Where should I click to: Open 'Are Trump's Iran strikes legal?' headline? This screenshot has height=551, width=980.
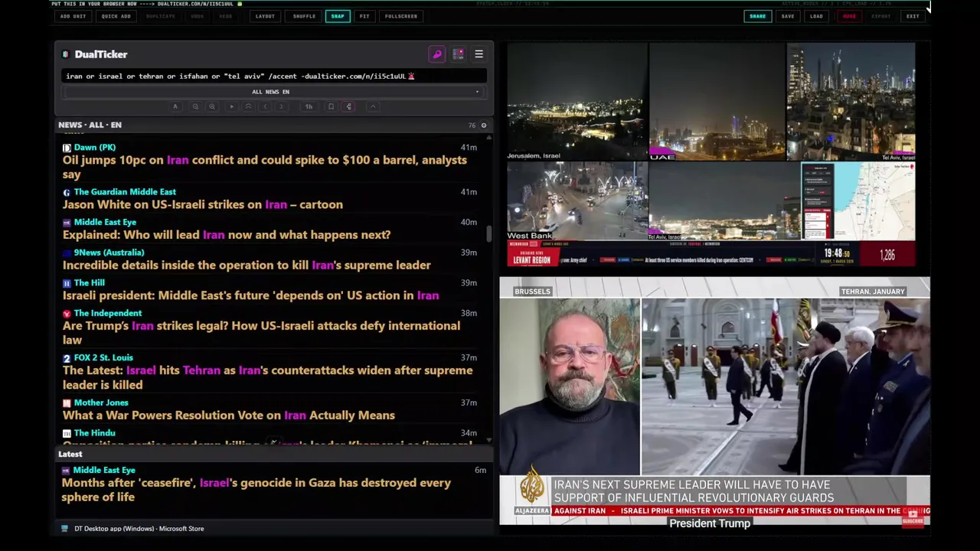261,333
